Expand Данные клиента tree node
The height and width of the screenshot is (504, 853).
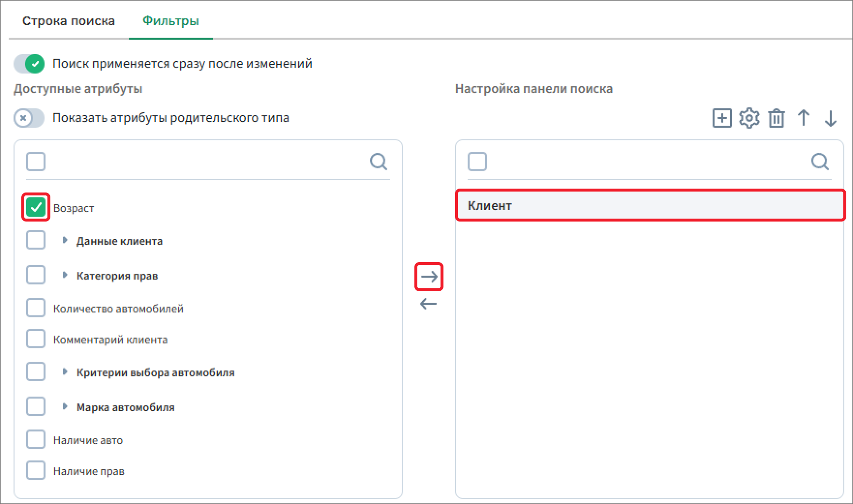pyautogui.click(x=65, y=240)
